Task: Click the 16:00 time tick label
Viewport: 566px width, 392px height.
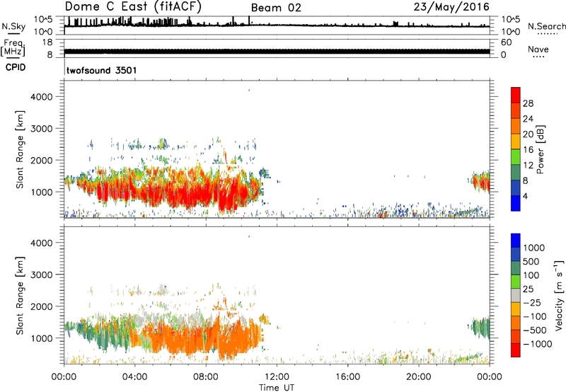Action: click(x=347, y=377)
